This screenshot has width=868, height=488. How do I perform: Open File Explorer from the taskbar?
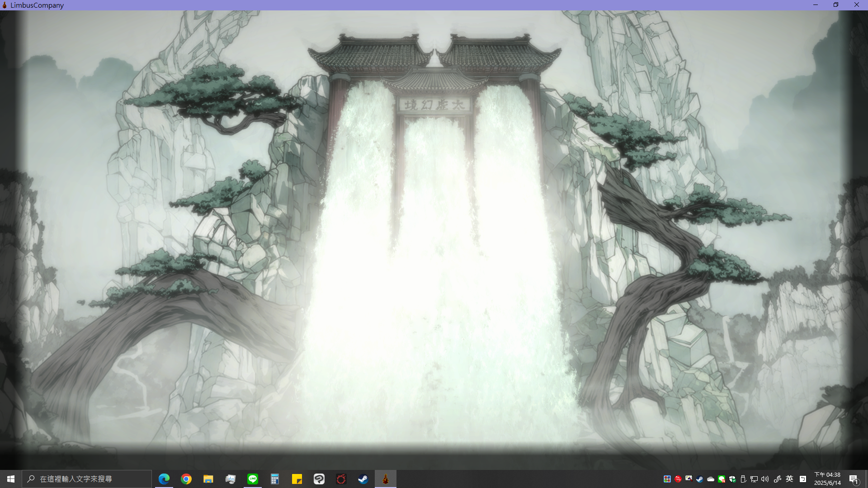tap(208, 479)
